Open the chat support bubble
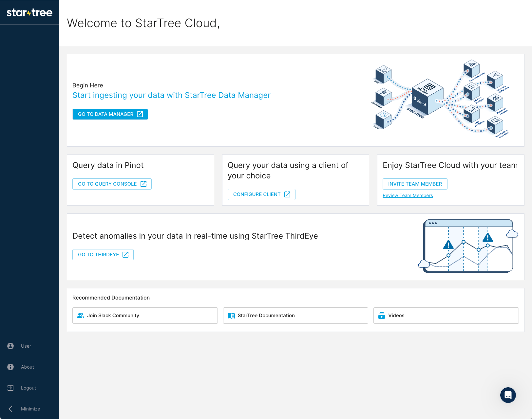 click(x=507, y=395)
